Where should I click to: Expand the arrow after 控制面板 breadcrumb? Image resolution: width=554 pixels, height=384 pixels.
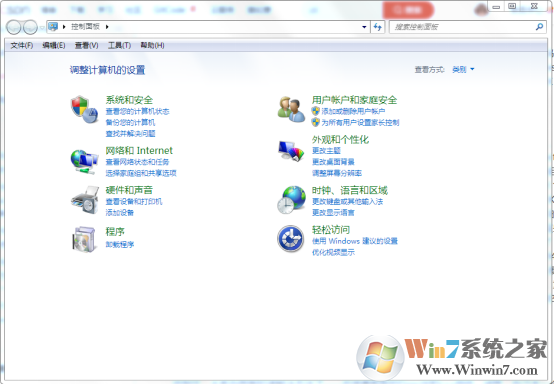click(107, 26)
